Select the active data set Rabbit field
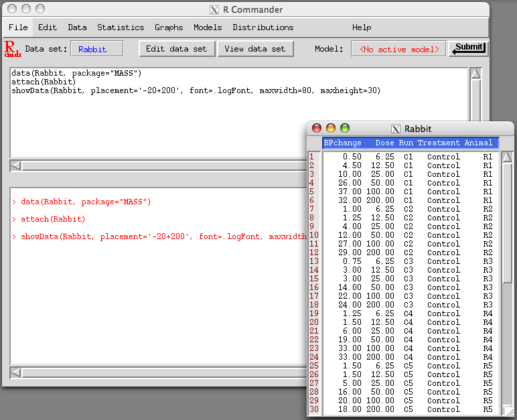517x420 pixels. (x=97, y=49)
